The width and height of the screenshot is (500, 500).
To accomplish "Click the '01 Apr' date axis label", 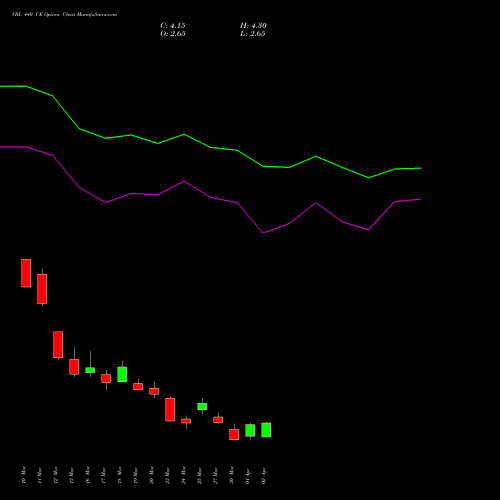I will (248, 476).
